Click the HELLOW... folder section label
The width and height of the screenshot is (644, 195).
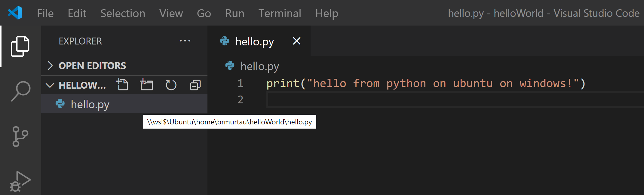(82, 85)
